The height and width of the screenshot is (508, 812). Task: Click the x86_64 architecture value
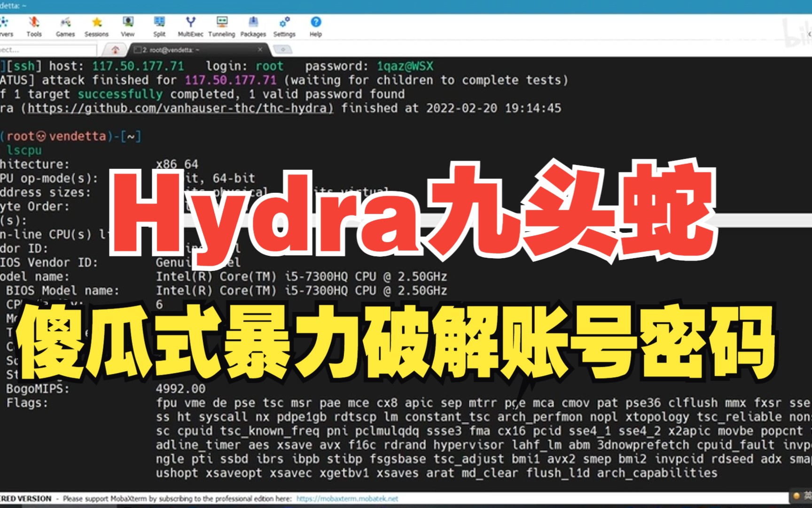[177, 165]
